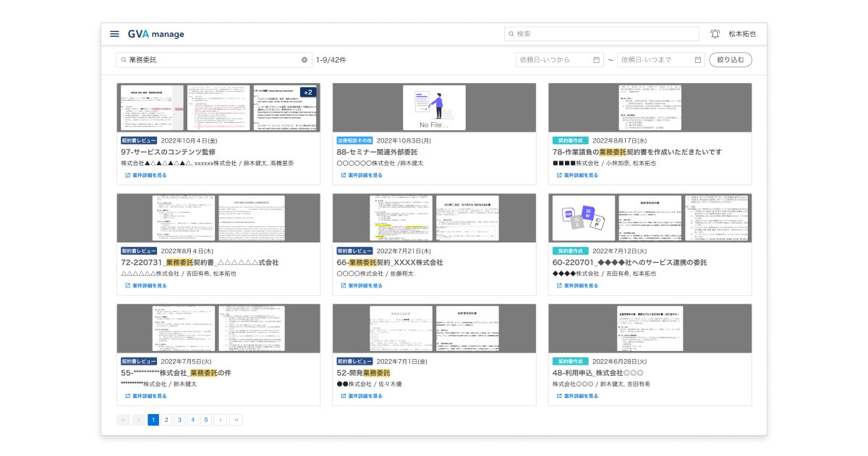Click the 絞り込む filter button

[731, 60]
